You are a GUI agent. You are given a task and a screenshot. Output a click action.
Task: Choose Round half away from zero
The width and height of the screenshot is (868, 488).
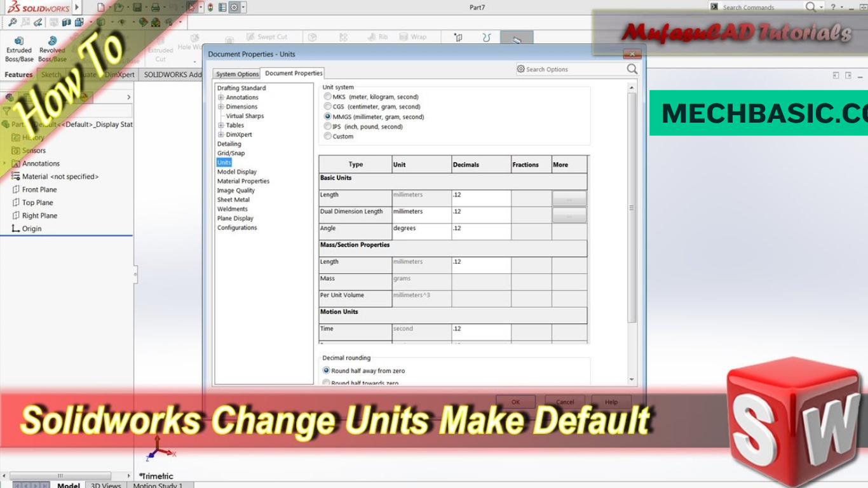327,370
